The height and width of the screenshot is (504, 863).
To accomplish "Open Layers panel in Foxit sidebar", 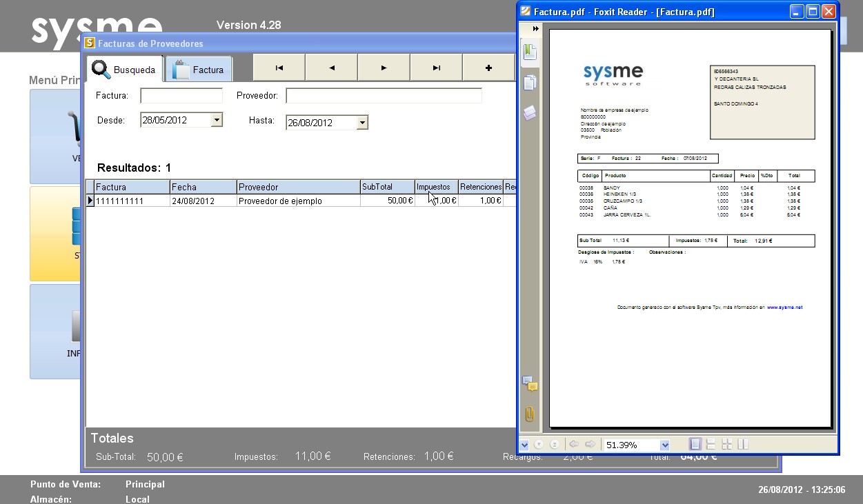I will [530, 112].
